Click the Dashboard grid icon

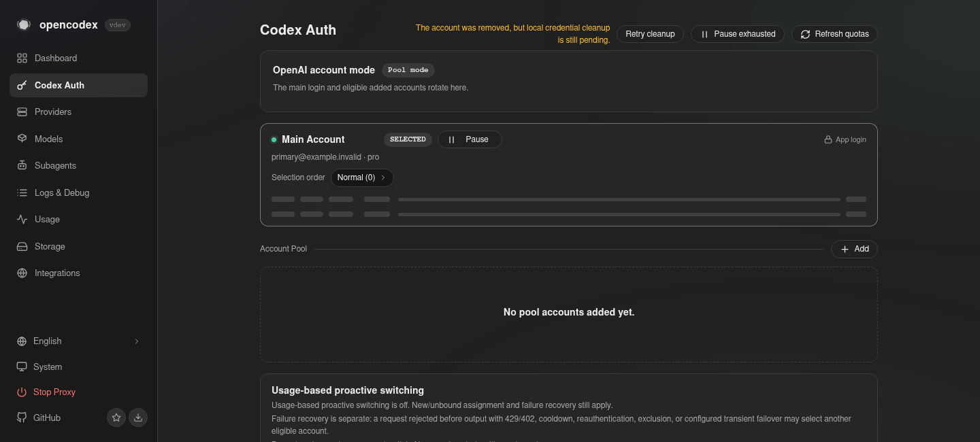click(22, 58)
